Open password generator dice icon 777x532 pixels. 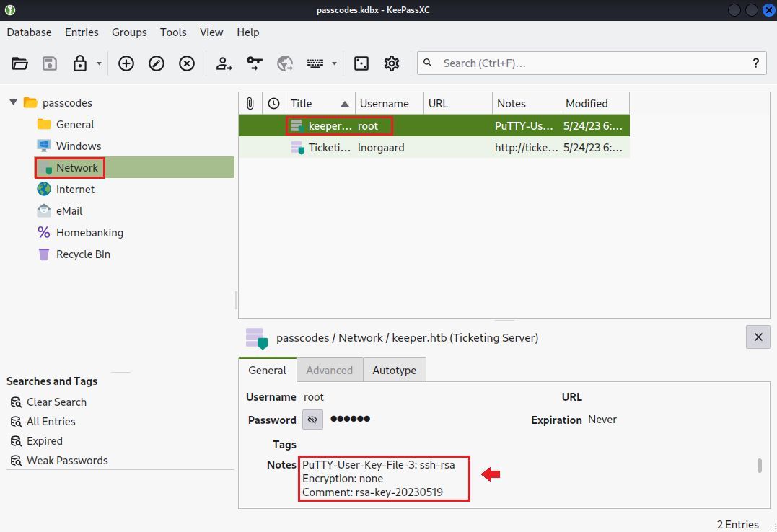point(361,63)
